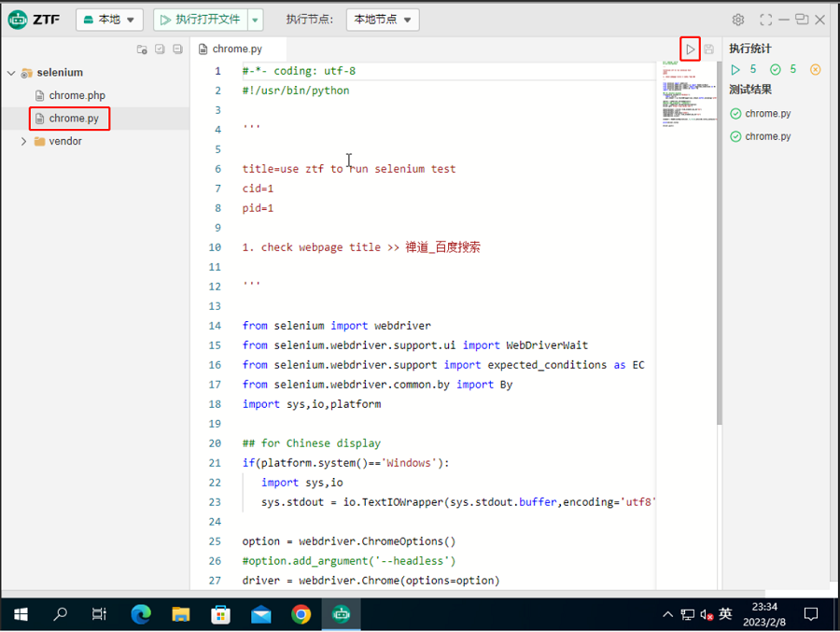Viewport: 840px width, 632px height.
Task: Open Microsoft Store from taskbar
Action: point(220,614)
